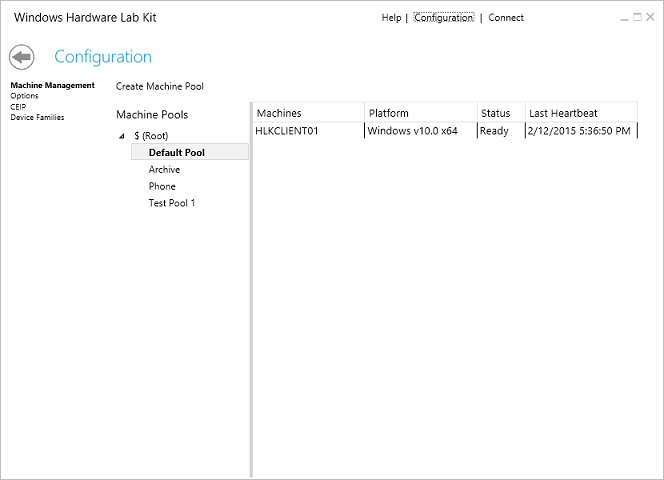Collapse the $ (Root) tree node
664x480 pixels.
122,136
